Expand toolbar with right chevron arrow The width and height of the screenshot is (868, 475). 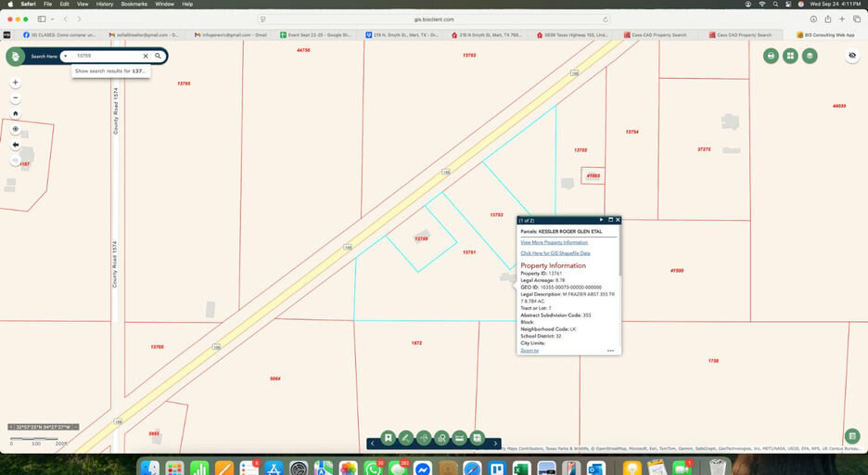click(x=496, y=443)
